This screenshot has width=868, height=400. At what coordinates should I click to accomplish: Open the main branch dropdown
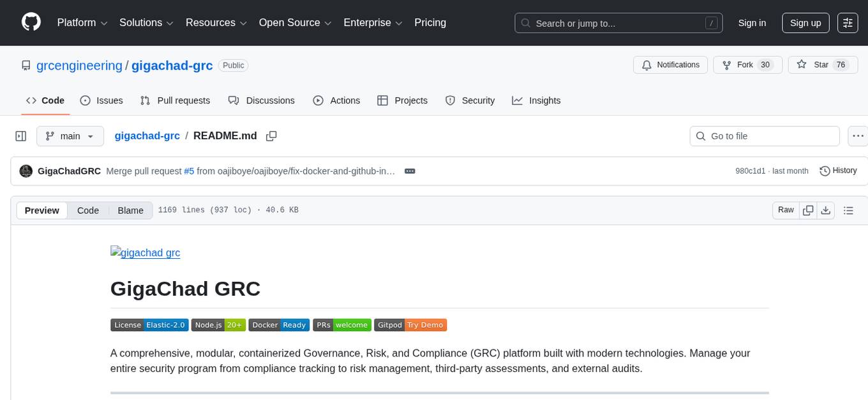tap(70, 135)
